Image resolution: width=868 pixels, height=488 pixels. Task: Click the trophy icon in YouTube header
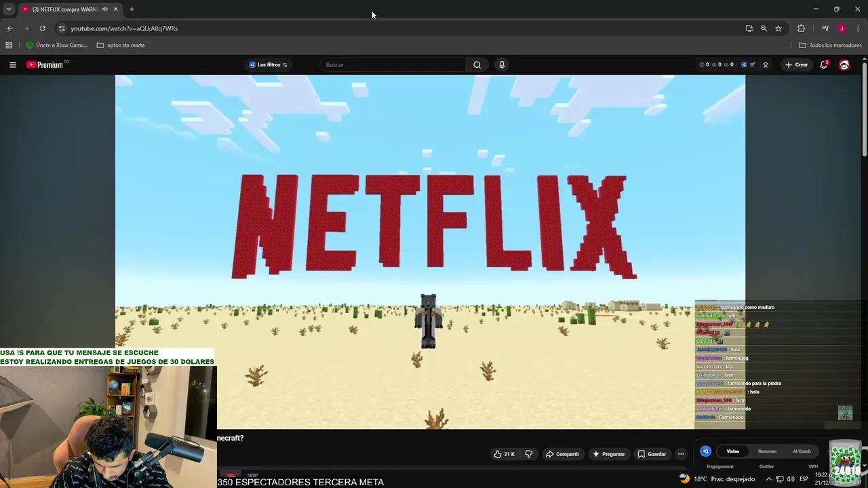[x=766, y=65]
